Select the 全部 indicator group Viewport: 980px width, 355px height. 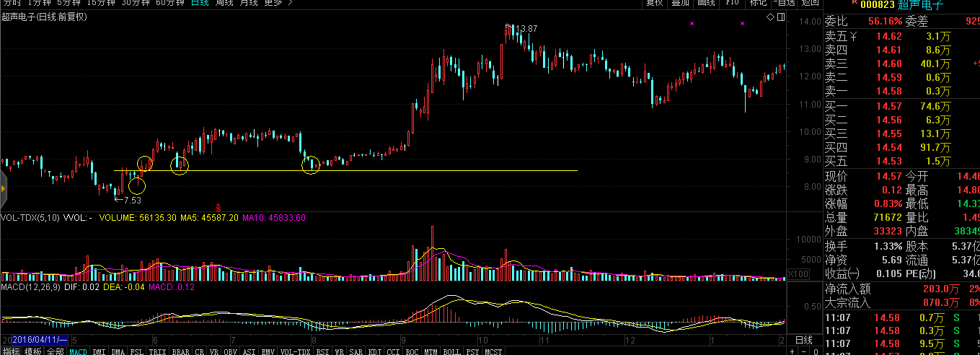point(56,351)
